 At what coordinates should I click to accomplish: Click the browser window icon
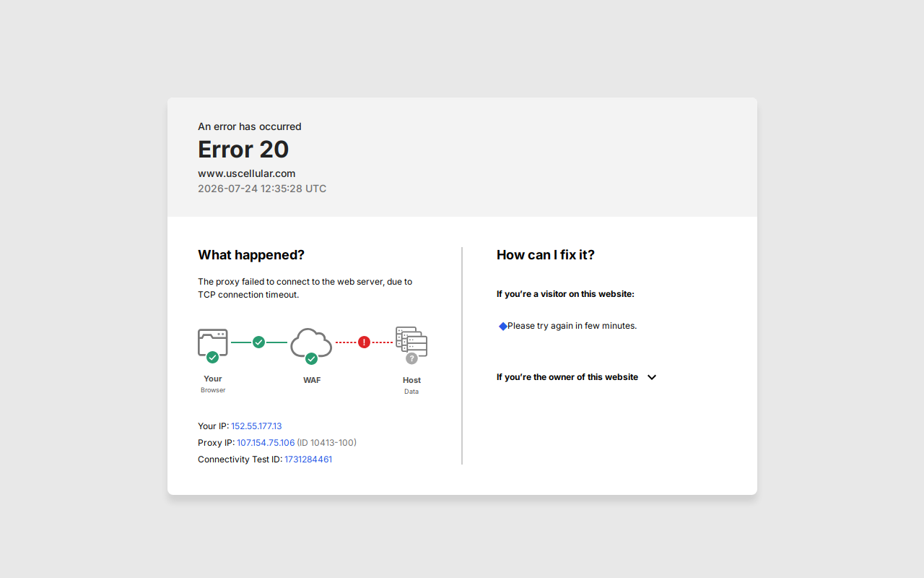[213, 342]
